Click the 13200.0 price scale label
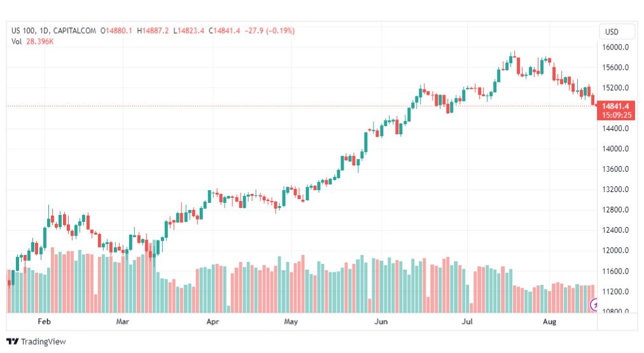This screenshot has height=353, width=644. pos(615,190)
